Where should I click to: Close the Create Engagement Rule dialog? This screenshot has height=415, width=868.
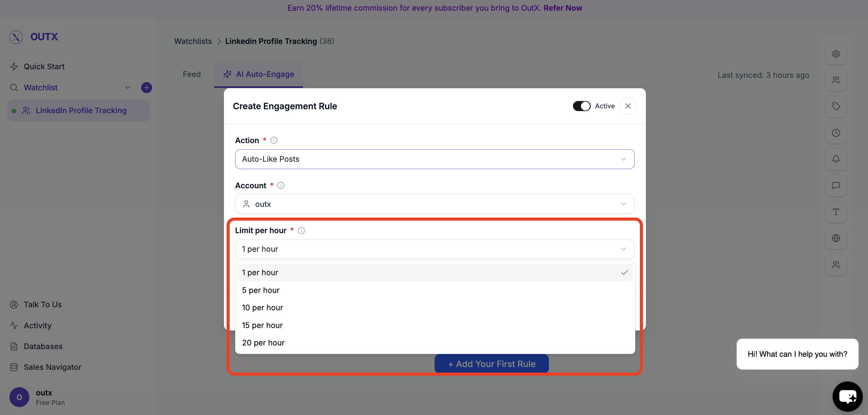(x=628, y=106)
